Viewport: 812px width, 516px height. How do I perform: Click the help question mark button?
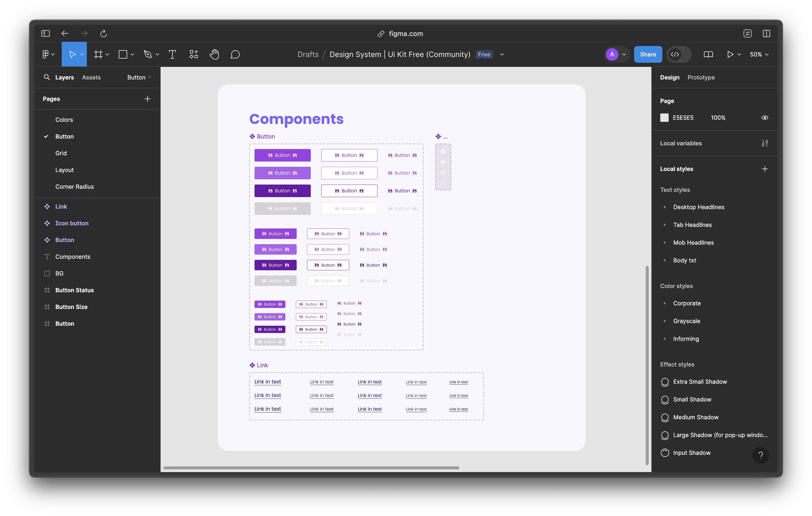[760, 455]
